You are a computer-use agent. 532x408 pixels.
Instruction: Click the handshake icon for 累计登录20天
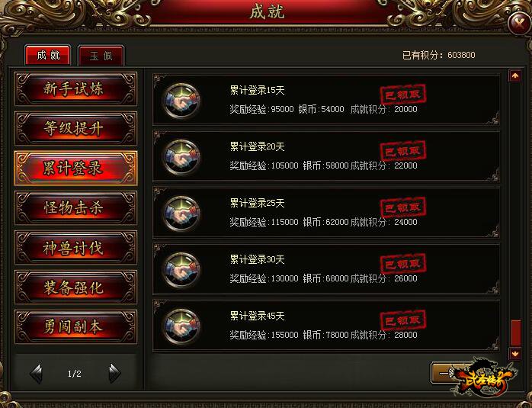(181, 157)
